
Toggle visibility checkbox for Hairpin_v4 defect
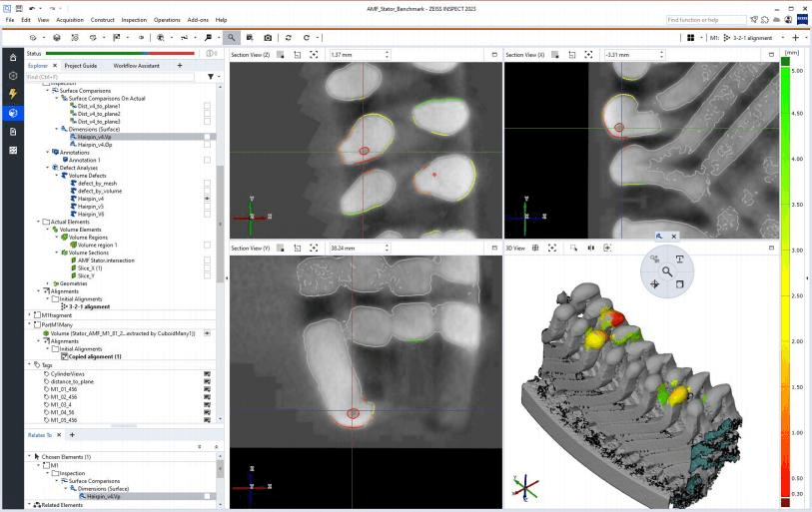[x=207, y=199]
